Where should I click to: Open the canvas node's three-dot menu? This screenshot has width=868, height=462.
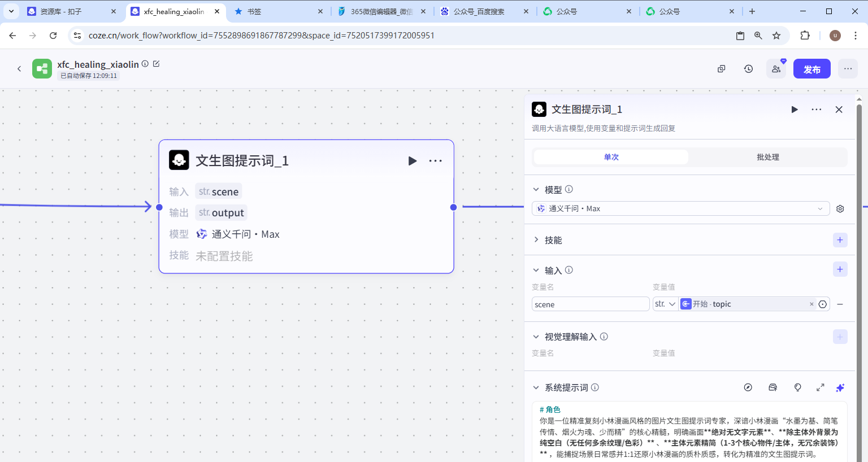[x=435, y=161]
